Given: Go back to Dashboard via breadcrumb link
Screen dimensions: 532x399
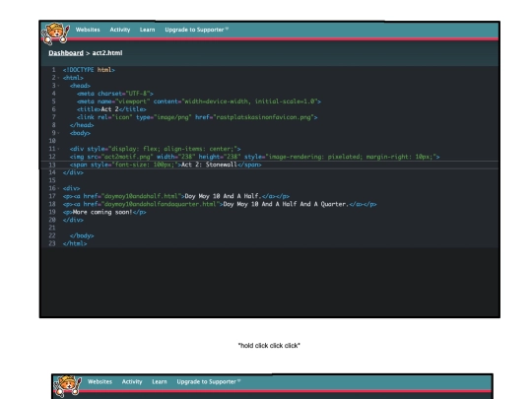Looking at the screenshot, I should 66,53.
